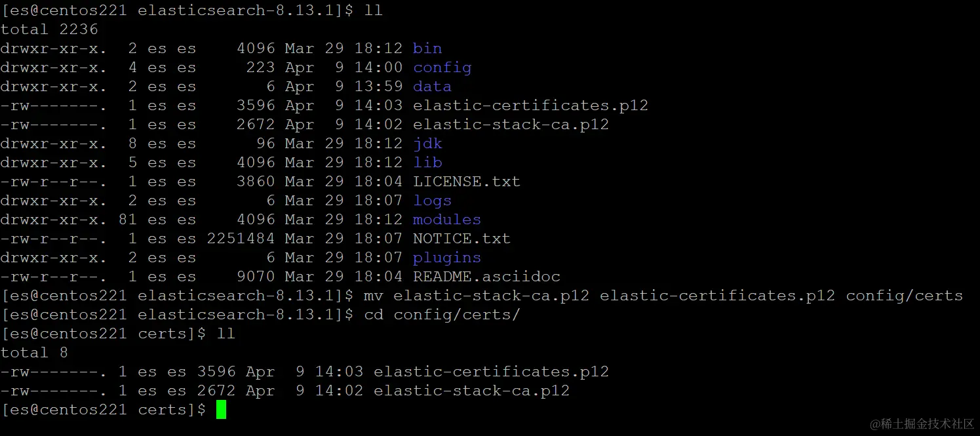Screen dimensions: 980x436
Task: Click the "total 2236" output line
Action: coord(49,30)
